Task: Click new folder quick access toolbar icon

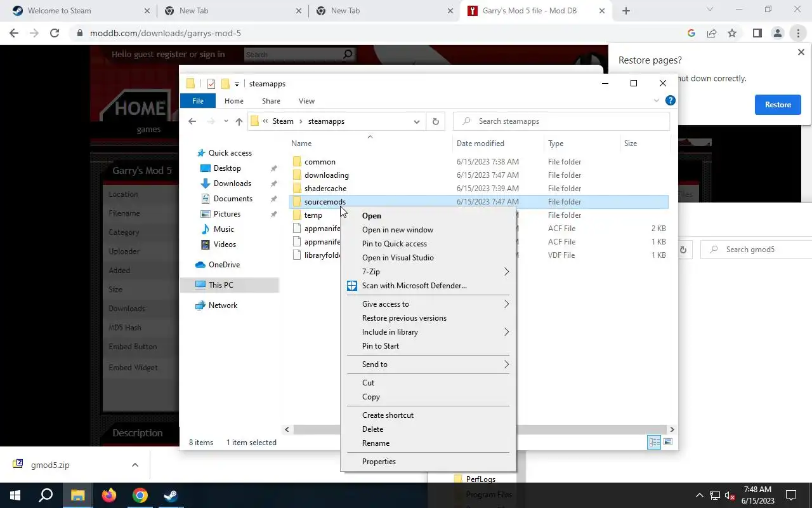Action: pyautogui.click(x=225, y=84)
